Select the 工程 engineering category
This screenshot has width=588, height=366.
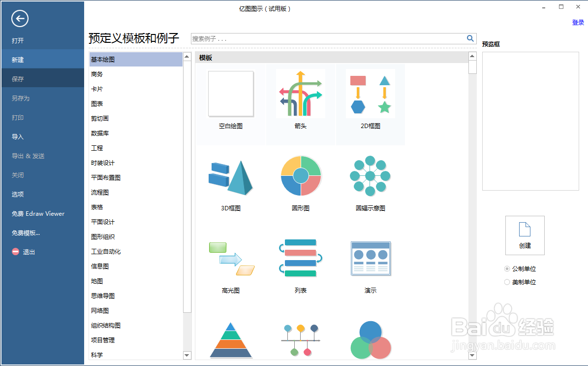click(136, 148)
